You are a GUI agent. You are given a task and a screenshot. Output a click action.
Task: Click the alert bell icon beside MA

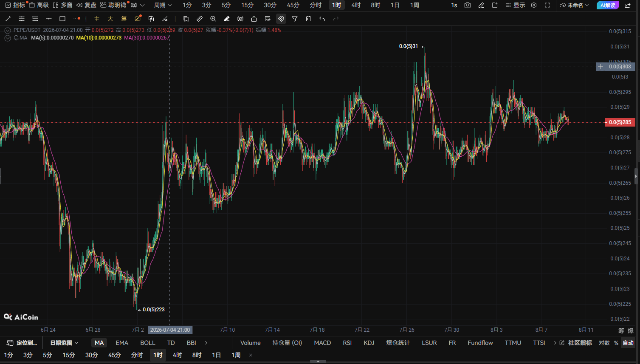coord(16,38)
